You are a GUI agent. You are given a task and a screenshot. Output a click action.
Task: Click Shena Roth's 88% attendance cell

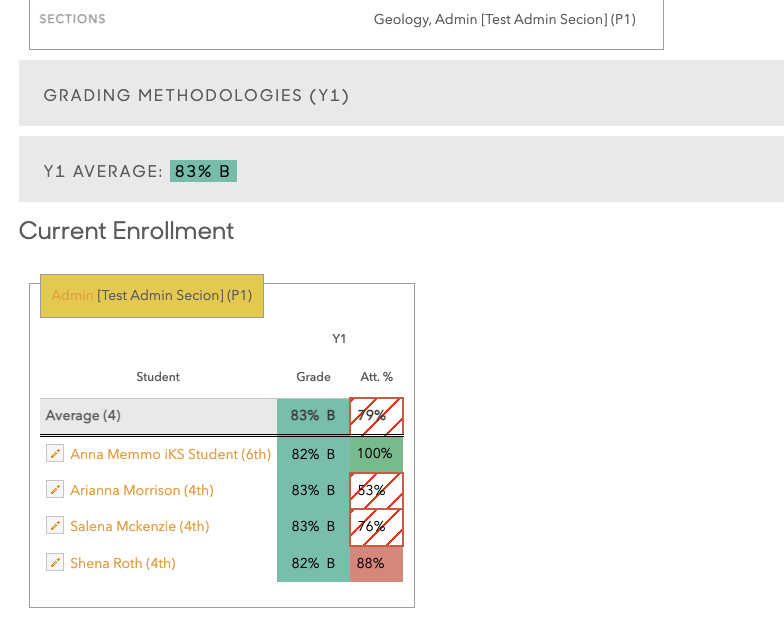point(376,563)
